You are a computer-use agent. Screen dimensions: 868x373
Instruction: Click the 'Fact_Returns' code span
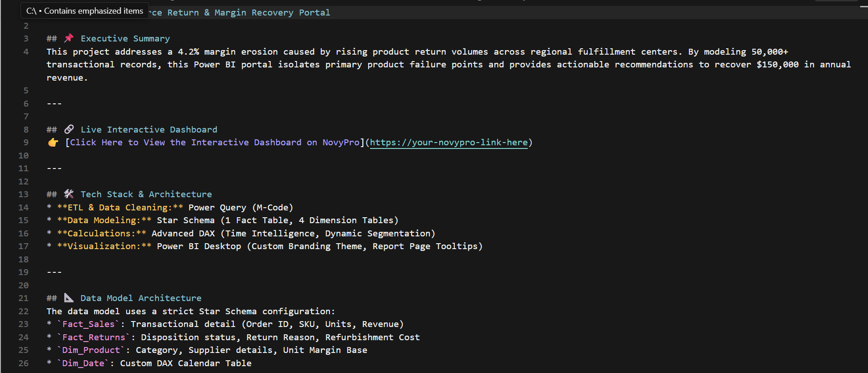[x=94, y=337]
